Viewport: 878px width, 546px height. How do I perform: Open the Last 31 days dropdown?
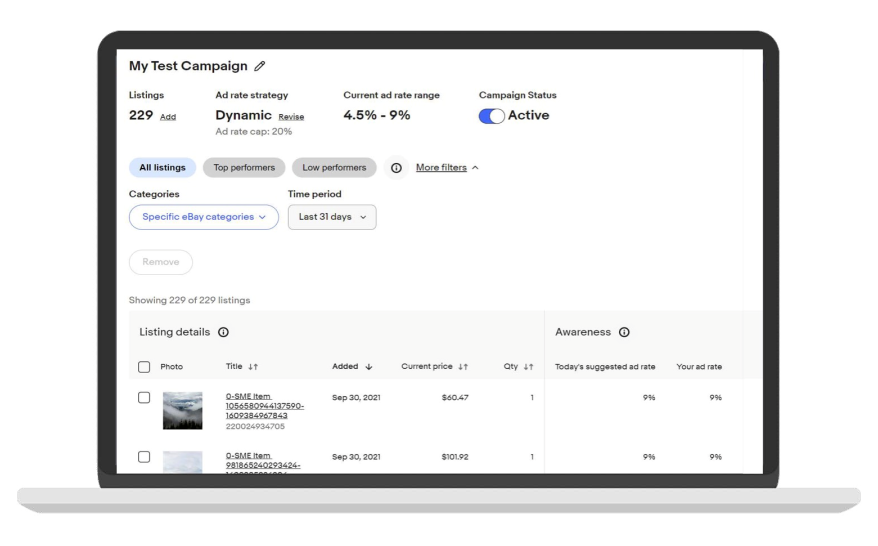(x=332, y=217)
